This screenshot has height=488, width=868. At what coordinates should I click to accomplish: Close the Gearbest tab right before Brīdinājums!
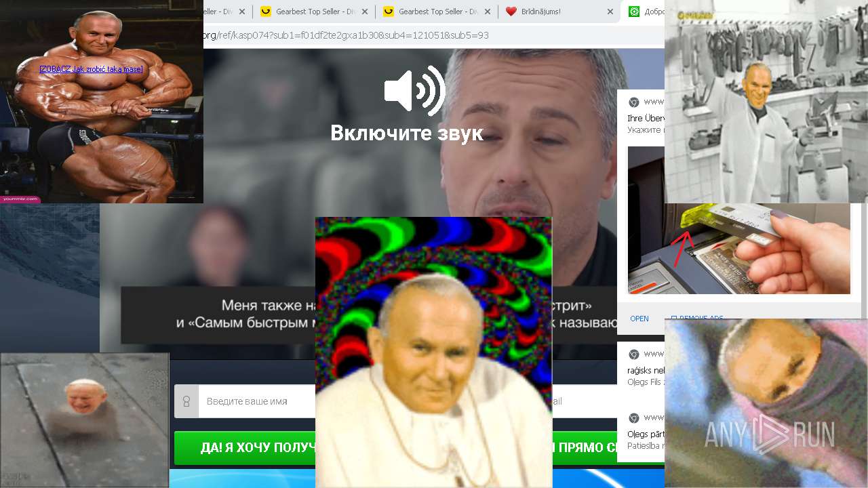(488, 12)
